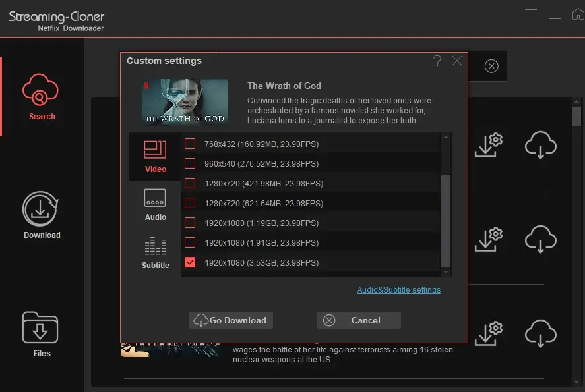Click The Wrath of God thumbnail
This screenshot has height=392, width=585.
[x=185, y=101]
